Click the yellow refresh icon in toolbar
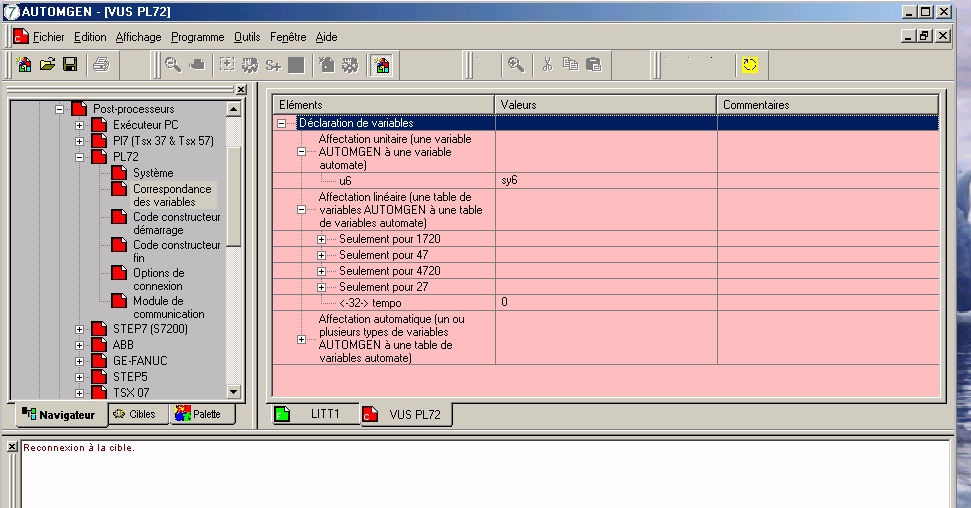 [750, 65]
